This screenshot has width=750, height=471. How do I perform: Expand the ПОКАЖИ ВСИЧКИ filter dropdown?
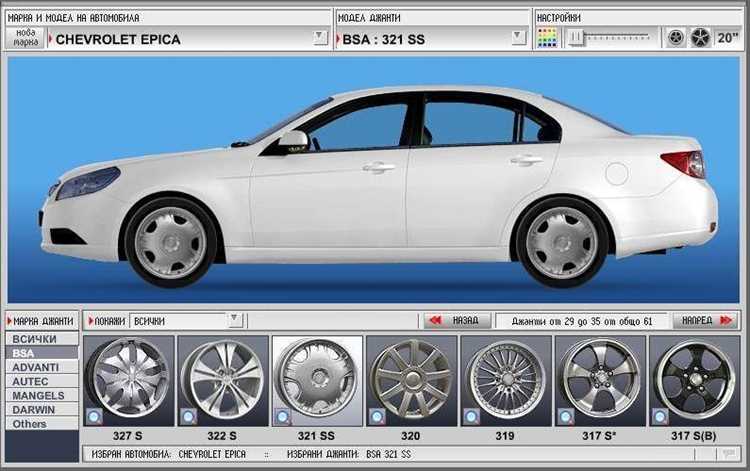pyautogui.click(x=234, y=319)
